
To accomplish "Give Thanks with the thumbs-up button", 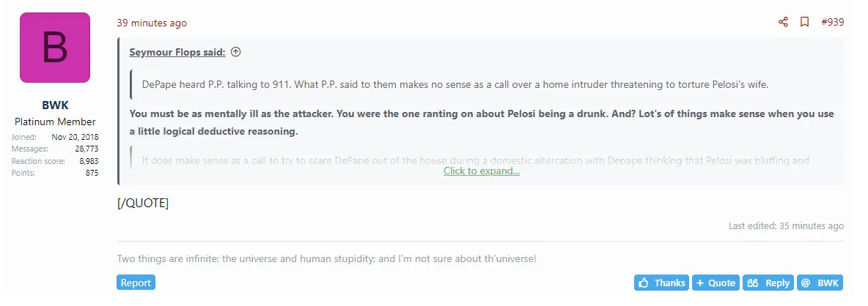I will [661, 283].
